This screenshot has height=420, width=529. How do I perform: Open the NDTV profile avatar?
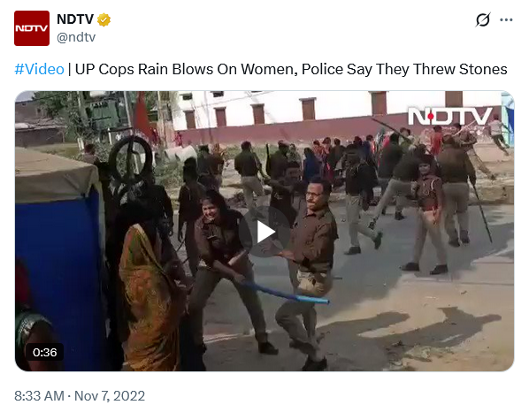coord(32,28)
